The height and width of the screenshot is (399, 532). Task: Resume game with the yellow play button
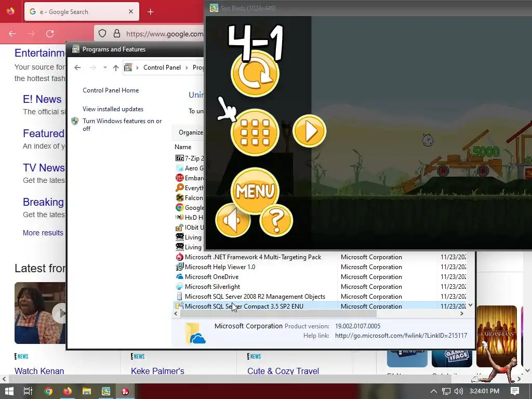pos(309,131)
